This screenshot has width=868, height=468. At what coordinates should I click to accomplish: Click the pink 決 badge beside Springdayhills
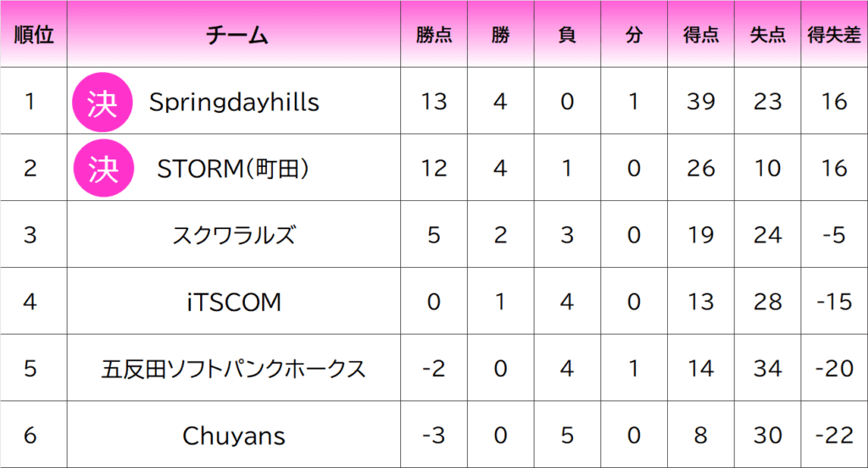click(103, 103)
